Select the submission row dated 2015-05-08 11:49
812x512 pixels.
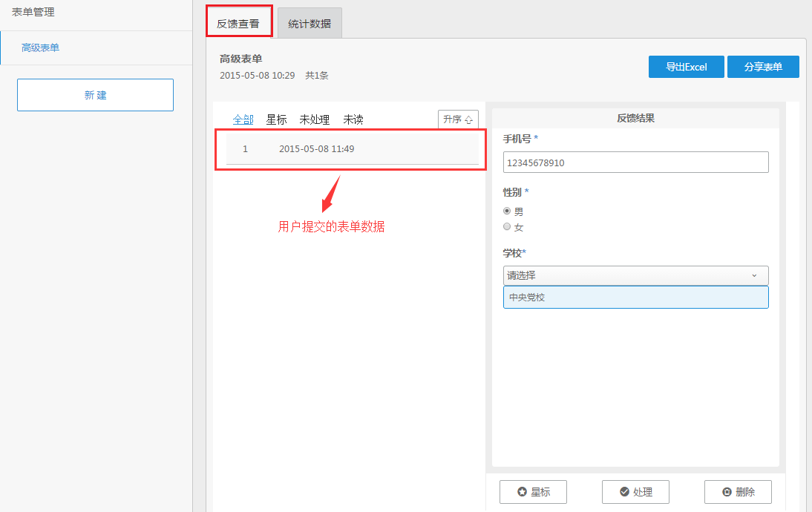pyautogui.click(x=352, y=149)
